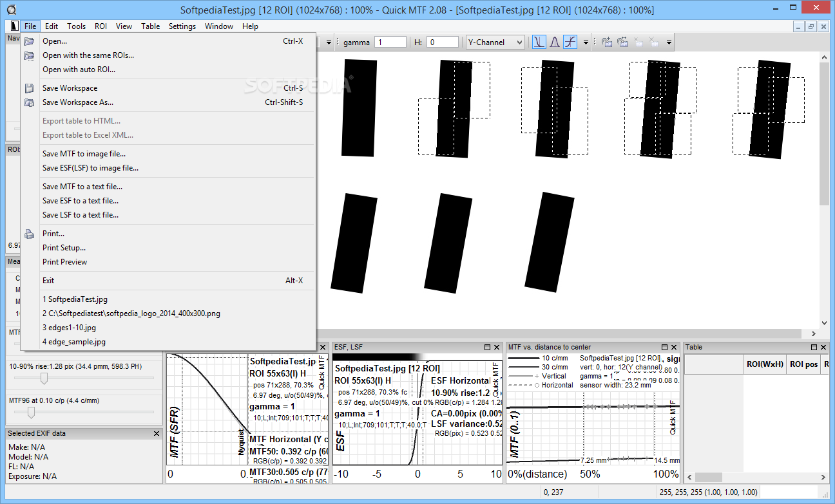835x504 pixels.
Task: Expand overflow arrow after the ROI icons
Action: coord(669,42)
